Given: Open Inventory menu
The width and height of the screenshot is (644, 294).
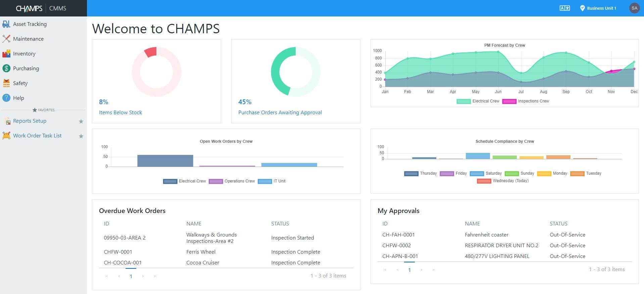Looking at the screenshot, I should (x=24, y=54).
